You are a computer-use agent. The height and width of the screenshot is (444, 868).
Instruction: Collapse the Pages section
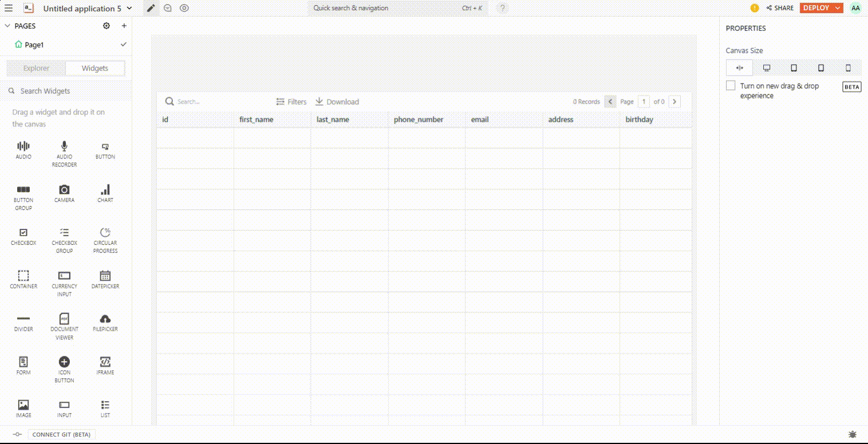pyautogui.click(x=7, y=26)
